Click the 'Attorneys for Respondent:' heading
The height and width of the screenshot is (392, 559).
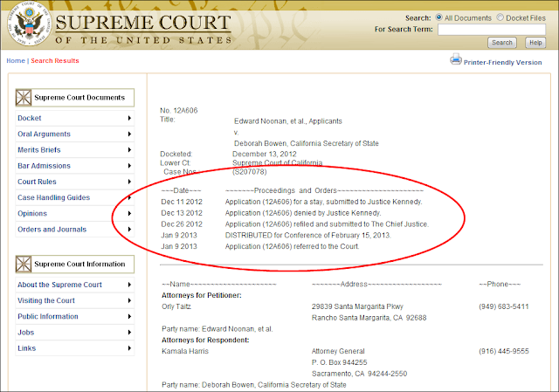[x=205, y=340]
